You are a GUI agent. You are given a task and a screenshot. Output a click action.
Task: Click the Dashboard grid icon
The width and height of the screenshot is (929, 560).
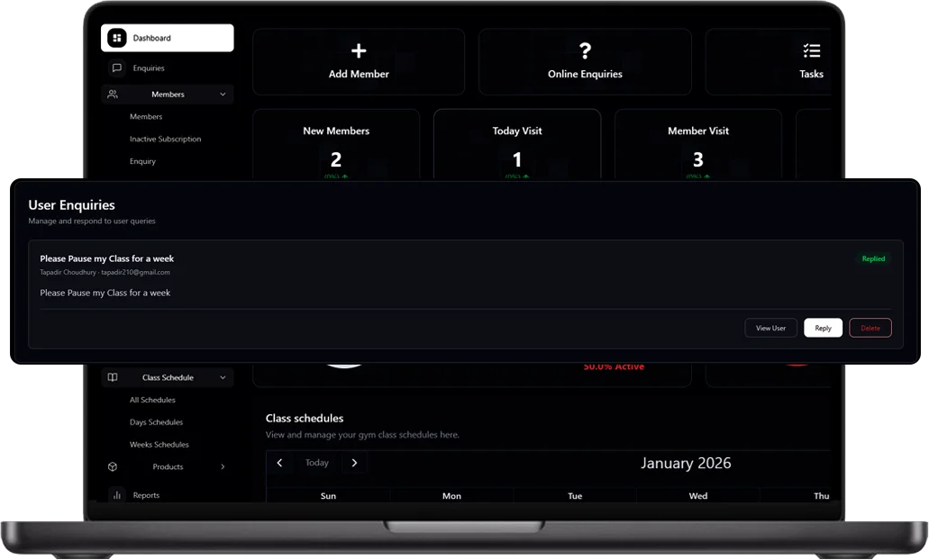point(116,38)
